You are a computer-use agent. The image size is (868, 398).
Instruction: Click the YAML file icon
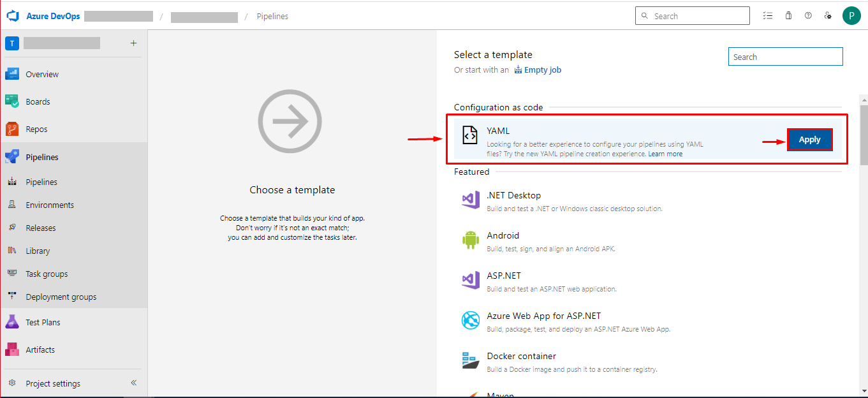pyautogui.click(x=469, y=135)
